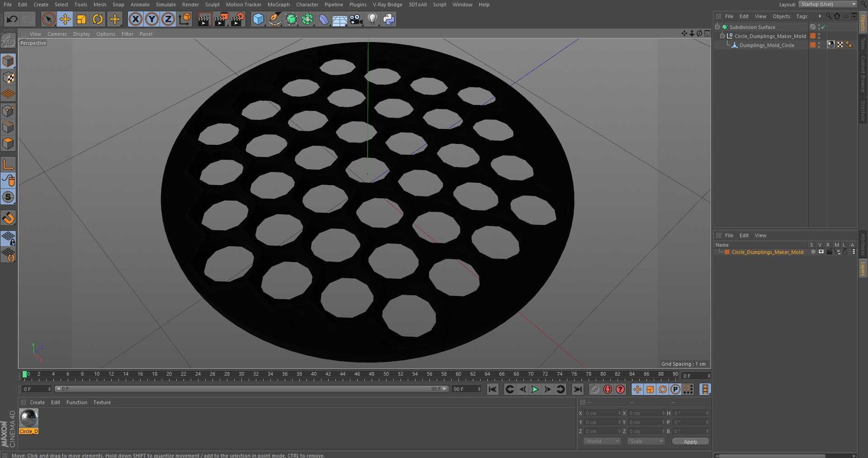Click frame 40 on the timeline ruler
This screenshot has width=868, height=458.
(x=314, y=375)
